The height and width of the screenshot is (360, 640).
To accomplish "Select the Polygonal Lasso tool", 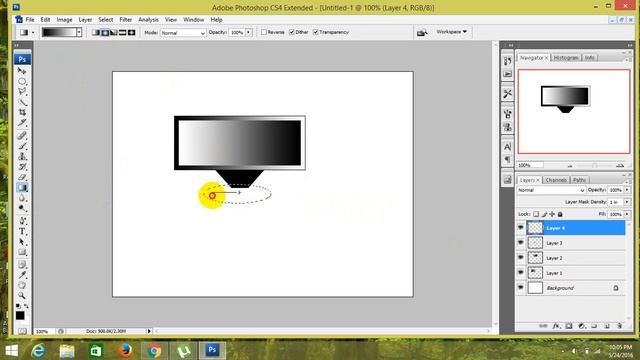I will pyautogui.click(x=22, y=91).
